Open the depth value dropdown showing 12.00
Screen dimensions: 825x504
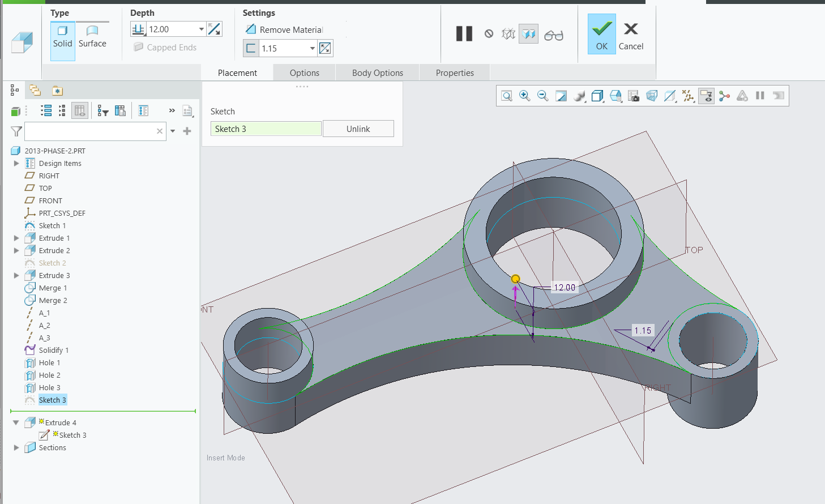pyautogui.click(x=201, y=28)
